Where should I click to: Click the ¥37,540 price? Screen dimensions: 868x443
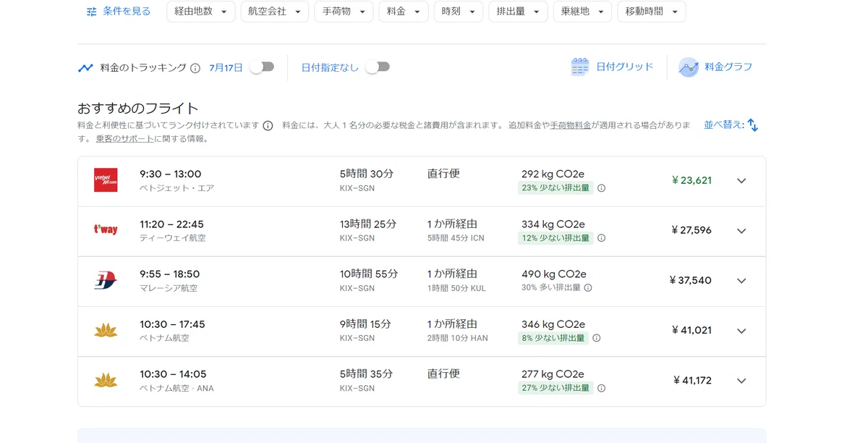690,280
